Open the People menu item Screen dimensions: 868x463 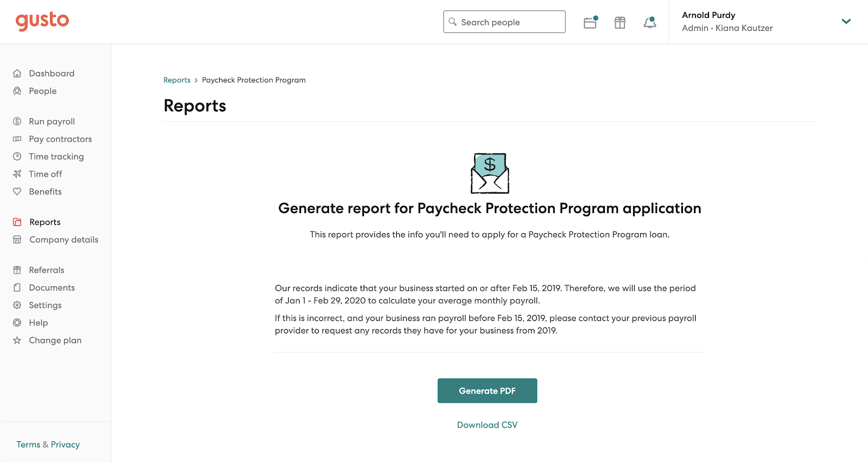[43, 91]
